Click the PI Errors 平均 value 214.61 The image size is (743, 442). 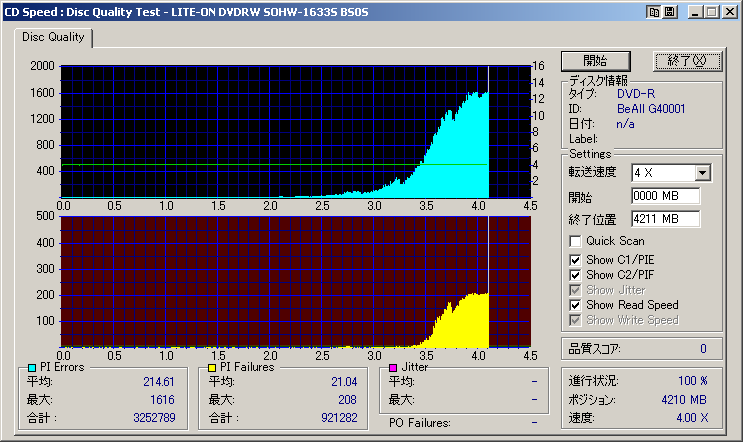coord(159,382)
